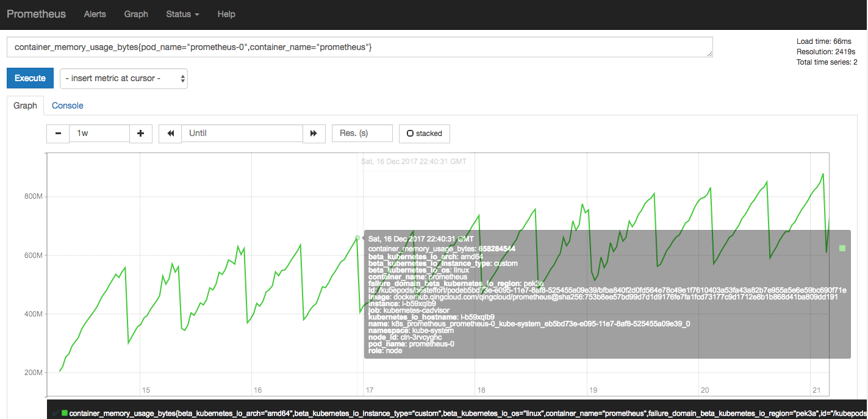The width and height of the screenshot is (868, 419).
Task: Click the green legend color swatch
Action: (x=65, y=413)
